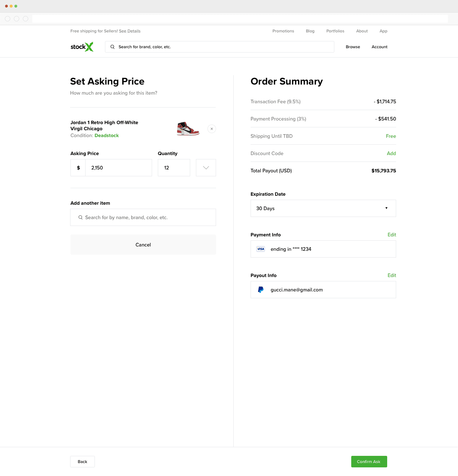Open the 30 Days expiration dropdown

point(323,208)
